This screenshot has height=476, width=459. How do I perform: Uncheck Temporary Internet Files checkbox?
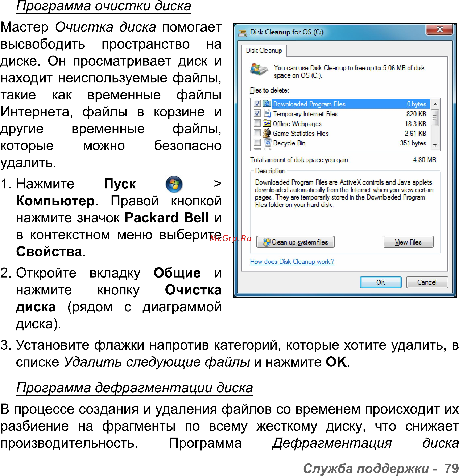pyautogui.click(x=257, y=113)
